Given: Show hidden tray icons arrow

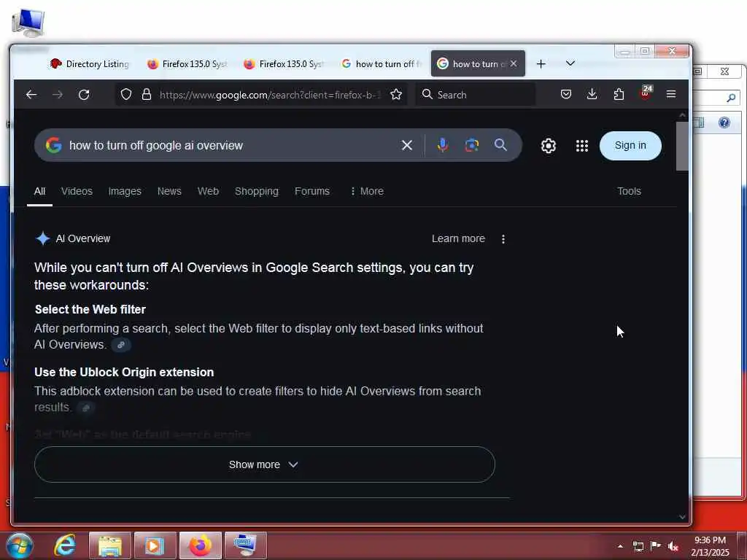Looking at the screenshot, I should coord(620,546).
